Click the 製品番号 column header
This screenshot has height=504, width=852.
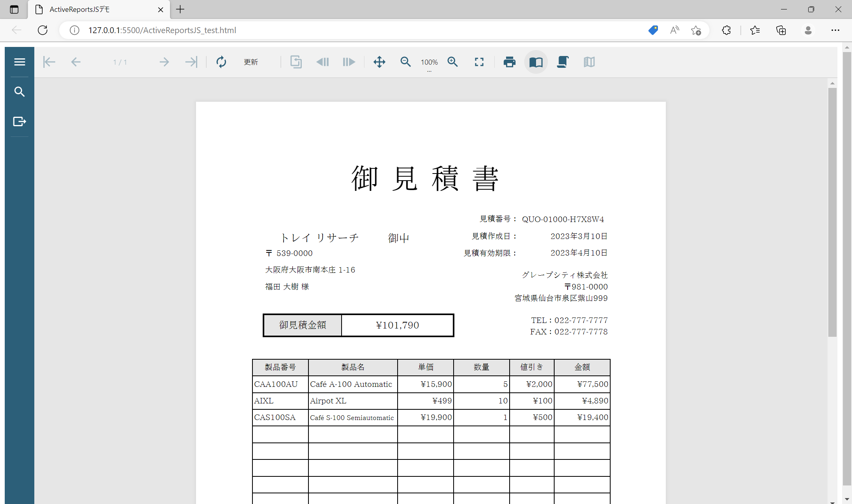click(280, 367)
